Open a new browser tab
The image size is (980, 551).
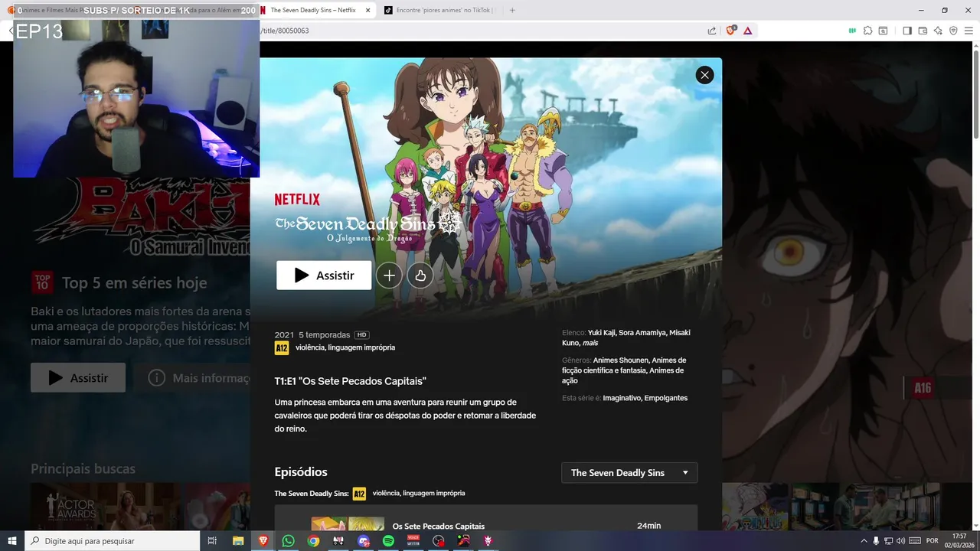click(512, 10)
